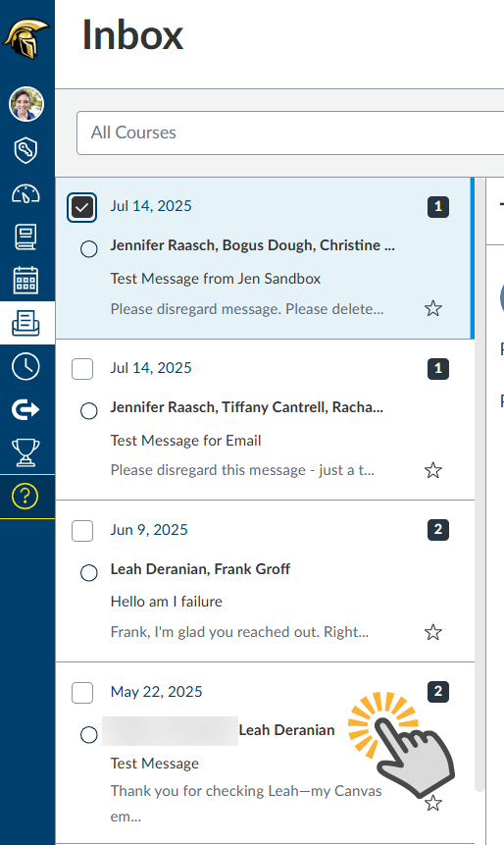The width and height of the screenshot is (504, 845).
Task: Open the May 22, 2025 Test Message conversation
Action: tap(265, 753)
